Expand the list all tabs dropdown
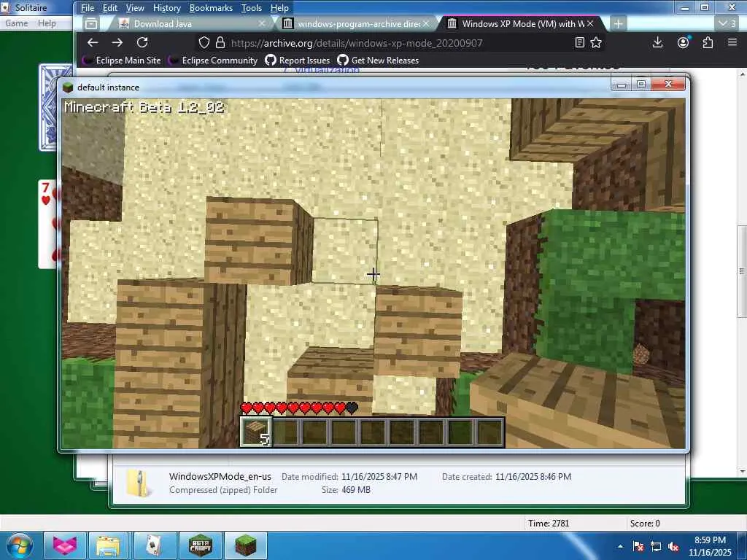Image resolution: width=747 pixels, height=560 pixels. click(727, 23)
